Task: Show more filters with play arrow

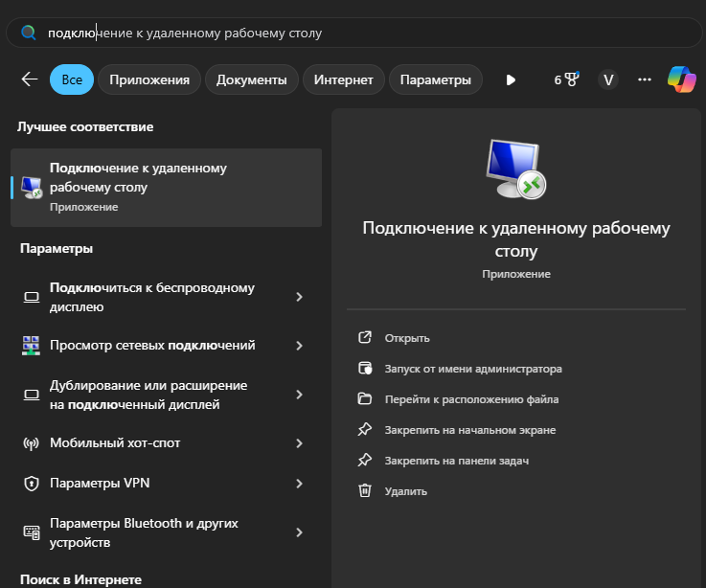Action: [511, 80]
